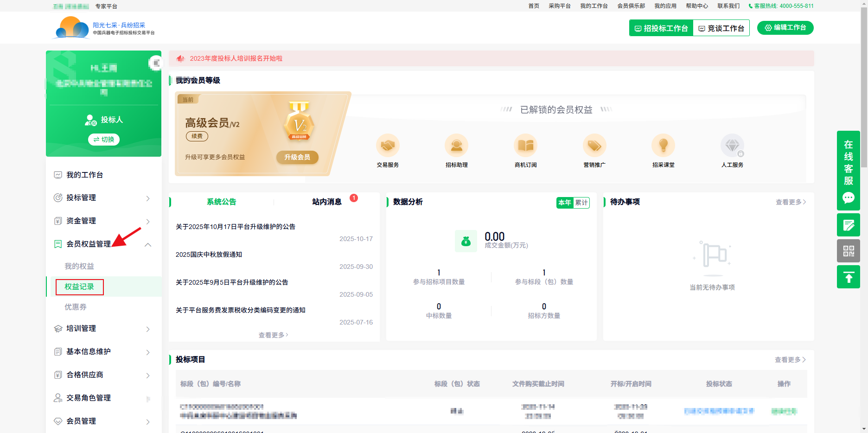The image size is (868, 433).
Task: Open 查看更多 link in 待办事项
Action: (x=791, y=202)
